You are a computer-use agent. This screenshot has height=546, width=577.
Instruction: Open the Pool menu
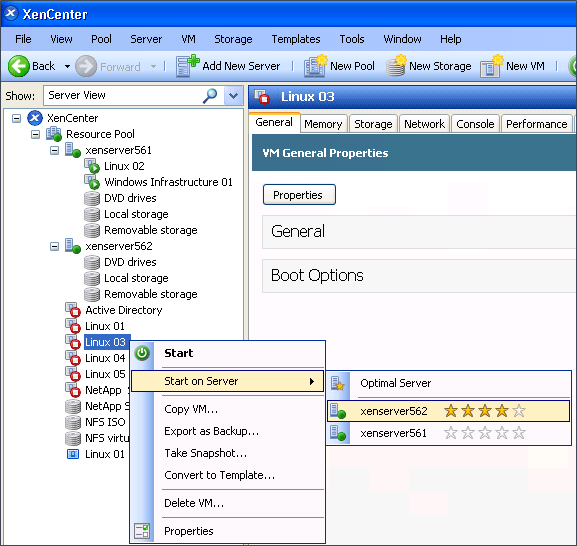(x=101, y=39)
